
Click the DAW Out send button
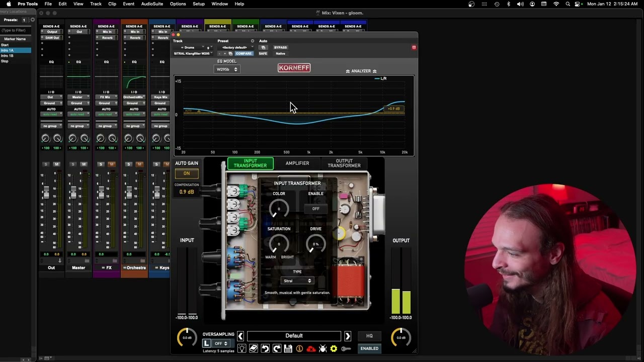pos(52,38)
